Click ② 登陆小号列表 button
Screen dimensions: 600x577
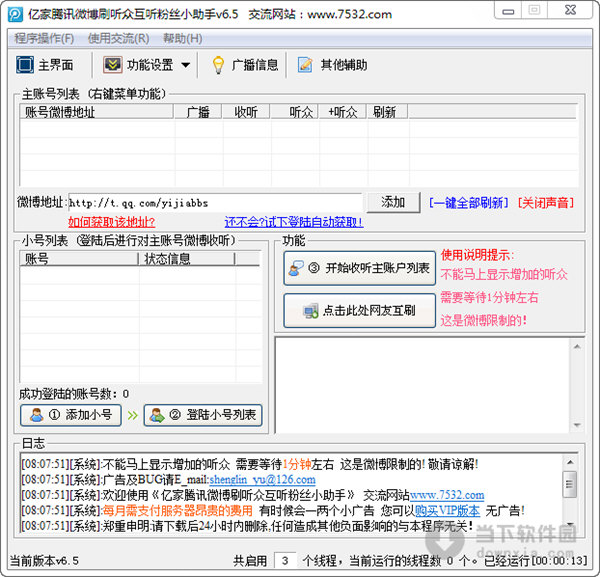(203, 415)
